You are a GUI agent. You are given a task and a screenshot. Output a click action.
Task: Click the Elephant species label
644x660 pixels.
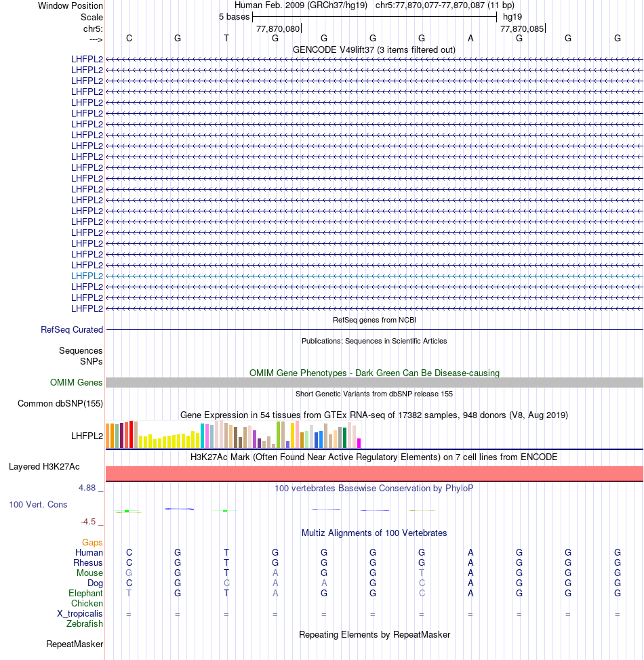86,593
